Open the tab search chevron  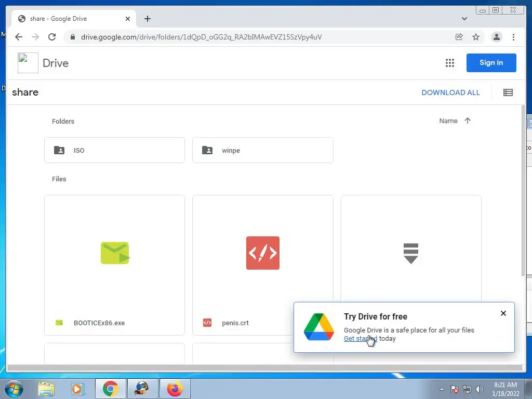point(464,19)
